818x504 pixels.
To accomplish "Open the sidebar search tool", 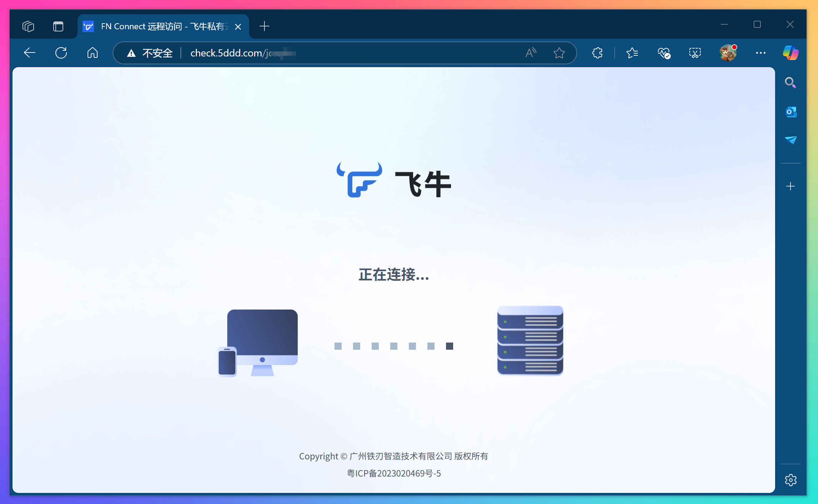I will click(790, 83).
